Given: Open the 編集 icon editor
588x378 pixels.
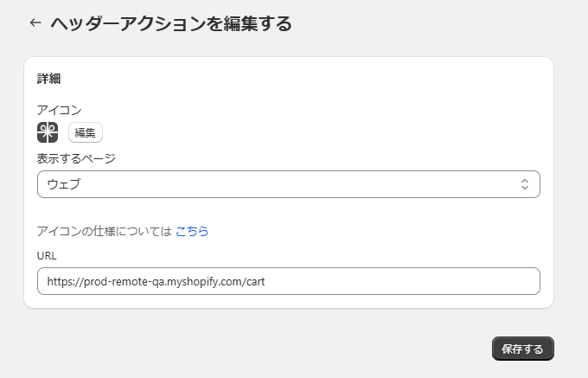Looking at the screenshot, I should (85, 132).
